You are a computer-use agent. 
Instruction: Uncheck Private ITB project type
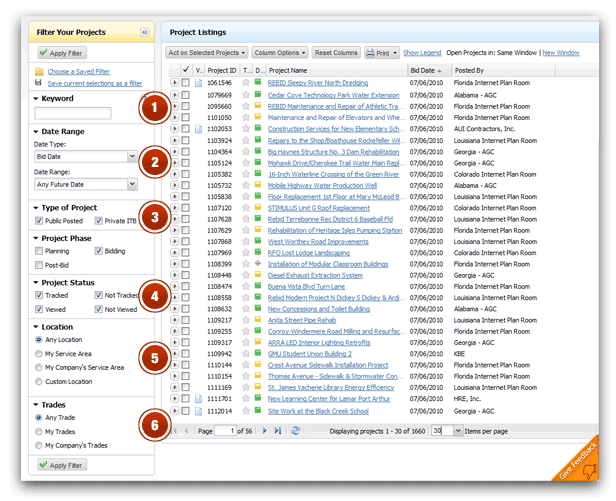[x=99, y=221]
